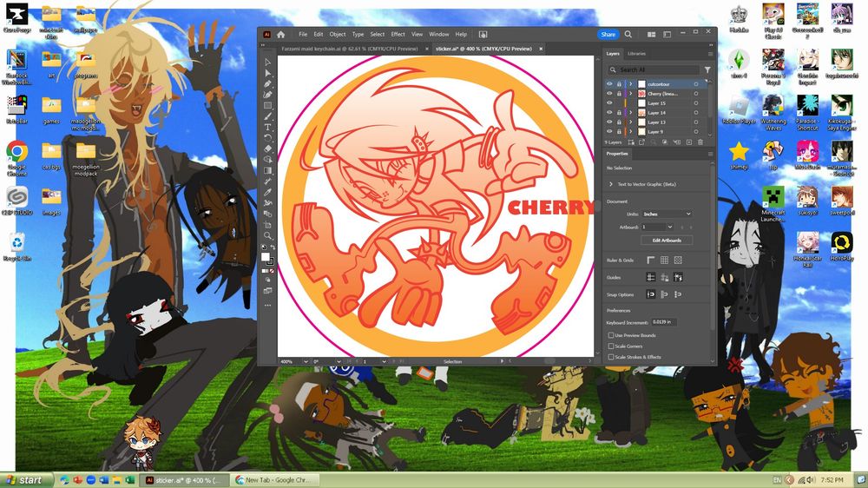The image size is (868, 488).
Task: Click the Fill color swatch in toolbar
Action: pos(265,256)
